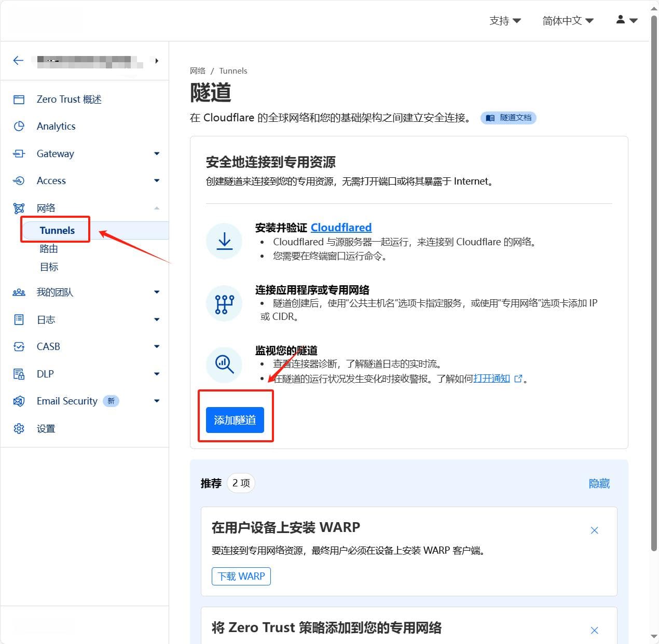659x644 pixels.
Task: Click 隐藏 to hide recommendations
Action: click(x=599, y=483)
